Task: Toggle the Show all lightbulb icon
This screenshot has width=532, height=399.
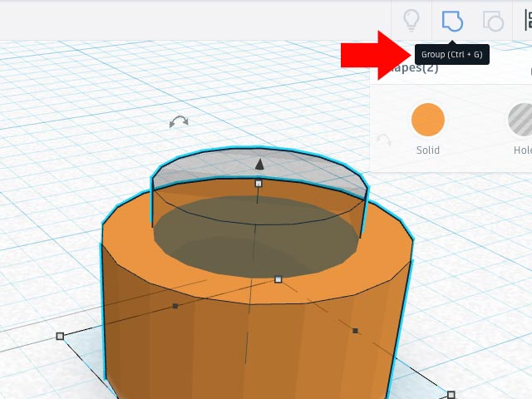Action: [x=411, y=21]
